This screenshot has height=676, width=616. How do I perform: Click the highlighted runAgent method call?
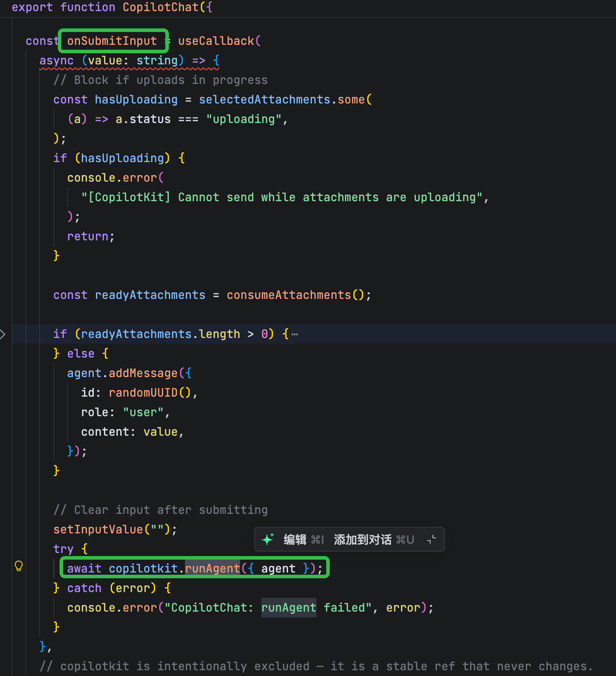point(212,569)
